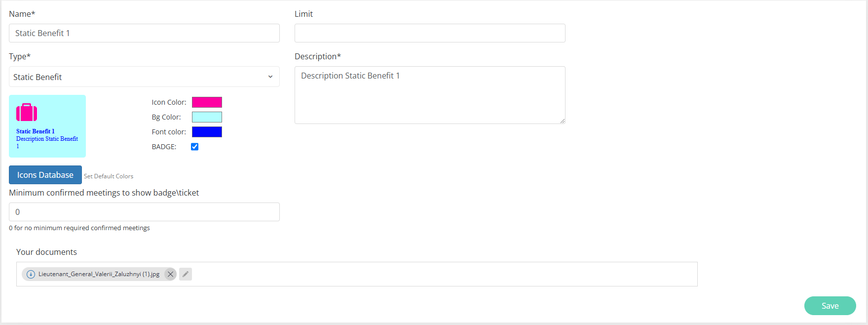Image resolution: width=868 pixels, height=325 pixels.
Task: Open the light cyan Bg Color swatch
Action: point(207,117)
